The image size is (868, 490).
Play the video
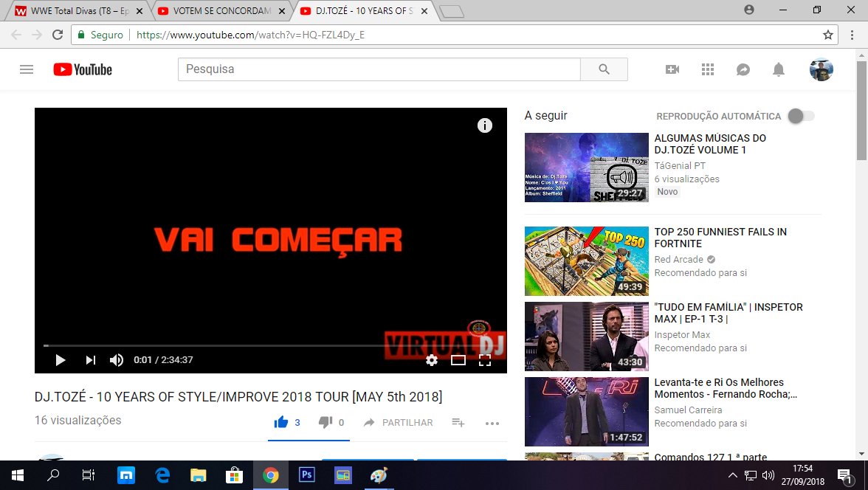tap(61, 360)
